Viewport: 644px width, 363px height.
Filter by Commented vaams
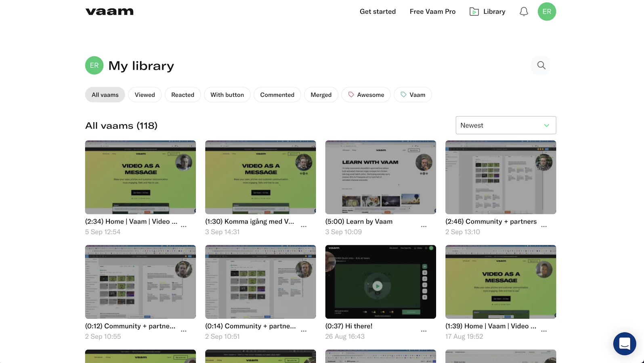point(277,95)
